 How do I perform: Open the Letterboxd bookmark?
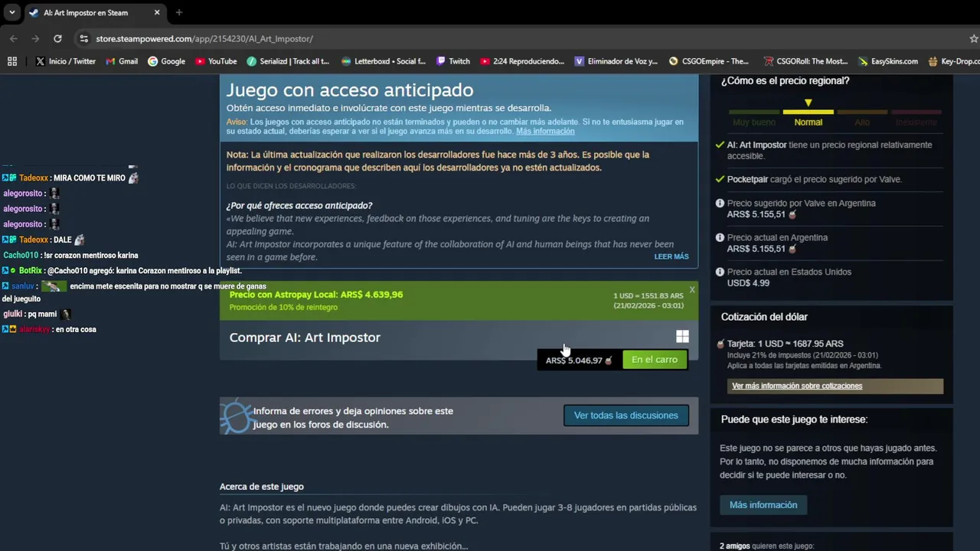[x=384, y=61]
